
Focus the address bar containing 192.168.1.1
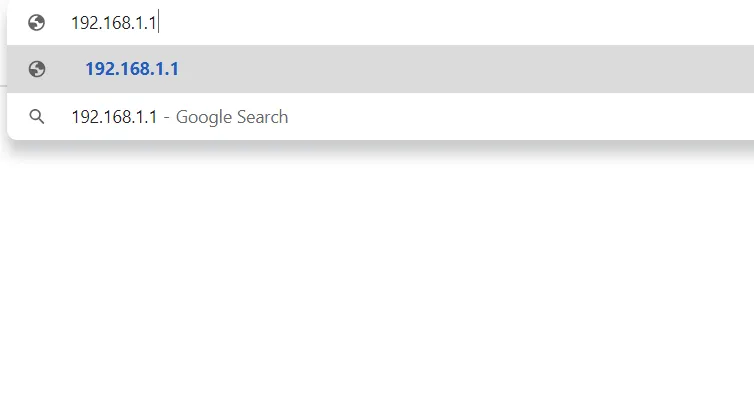pos(380,23)
